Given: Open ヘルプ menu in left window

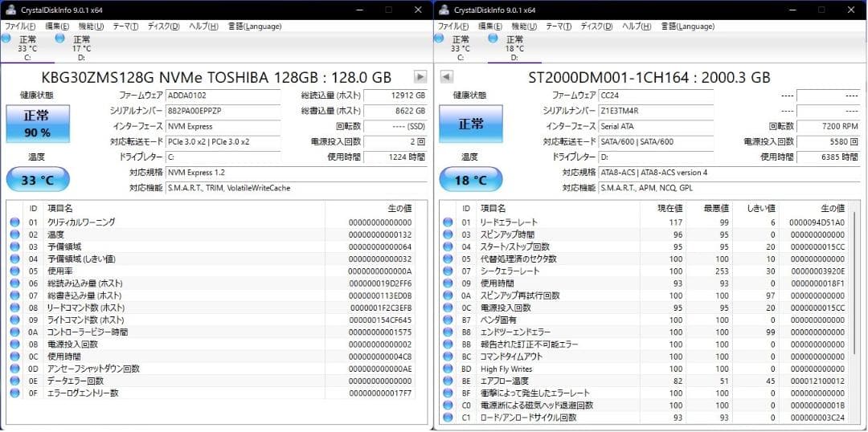Looking at the screenshot, I should [203, 26].
